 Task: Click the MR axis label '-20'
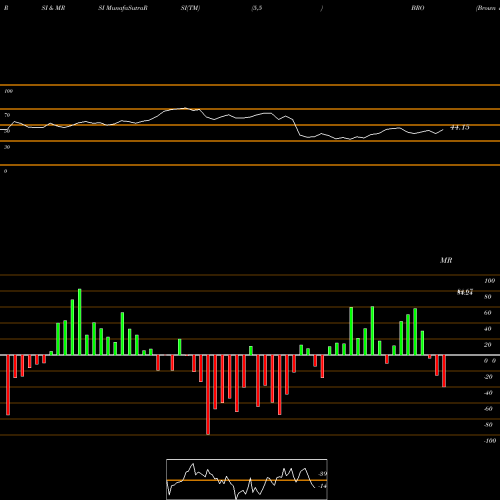point(488,377)
